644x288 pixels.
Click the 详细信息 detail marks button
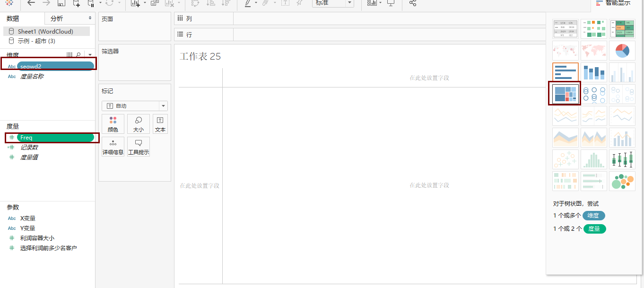[x=113, y=147]
